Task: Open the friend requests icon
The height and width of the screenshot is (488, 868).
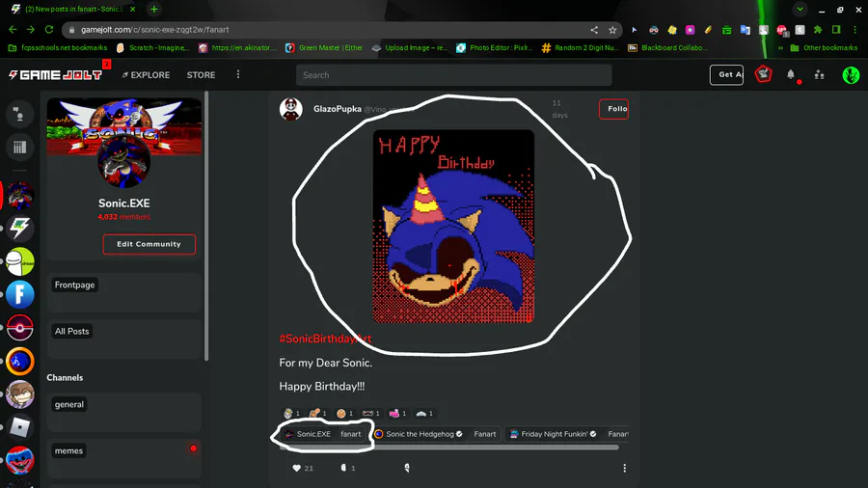Action: click(x=819, y=74)
